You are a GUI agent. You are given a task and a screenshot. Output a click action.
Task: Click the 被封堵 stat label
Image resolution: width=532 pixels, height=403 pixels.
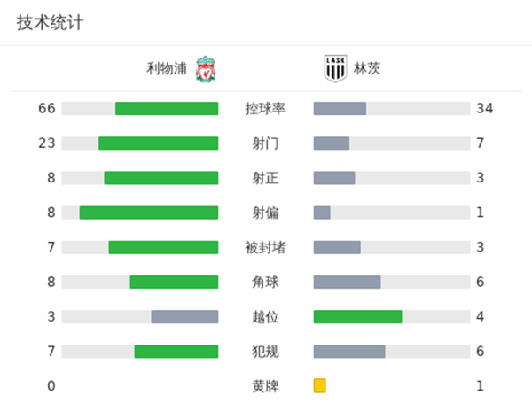pos(265,247)
